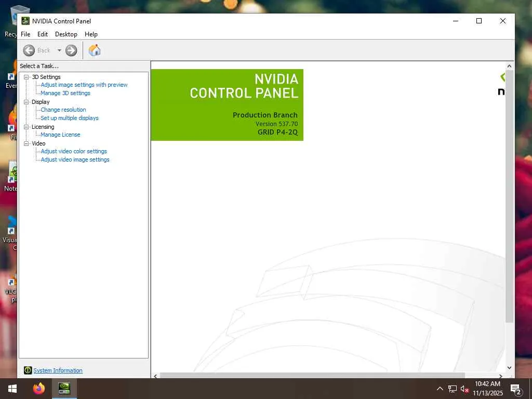Screen dimensions: 532x399
Task: Select the Licensing category label
Action: pos(43,127)
